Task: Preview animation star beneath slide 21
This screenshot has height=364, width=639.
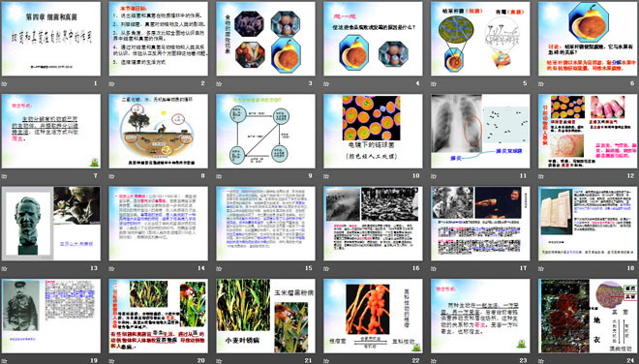Action: [219, 361]
